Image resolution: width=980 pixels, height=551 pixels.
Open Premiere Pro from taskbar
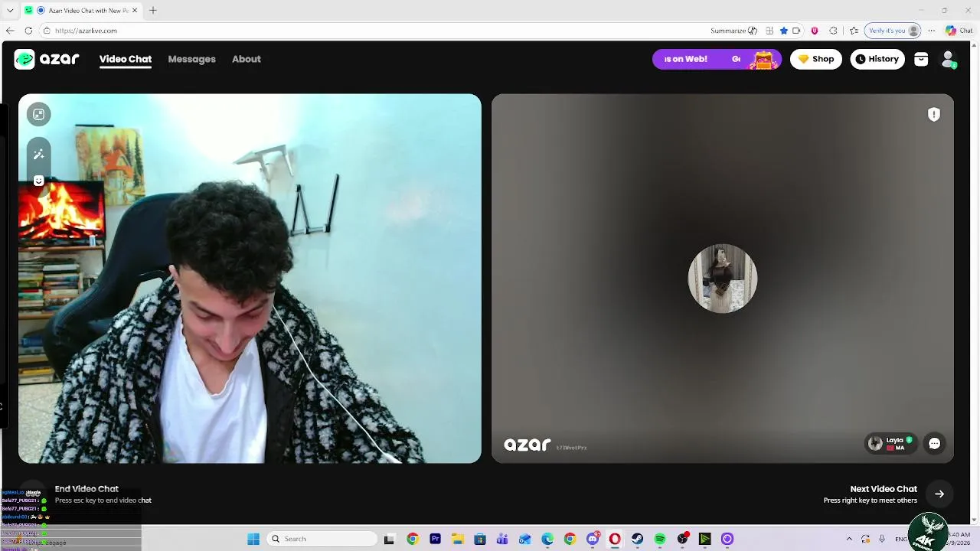[x=436, y=539]
